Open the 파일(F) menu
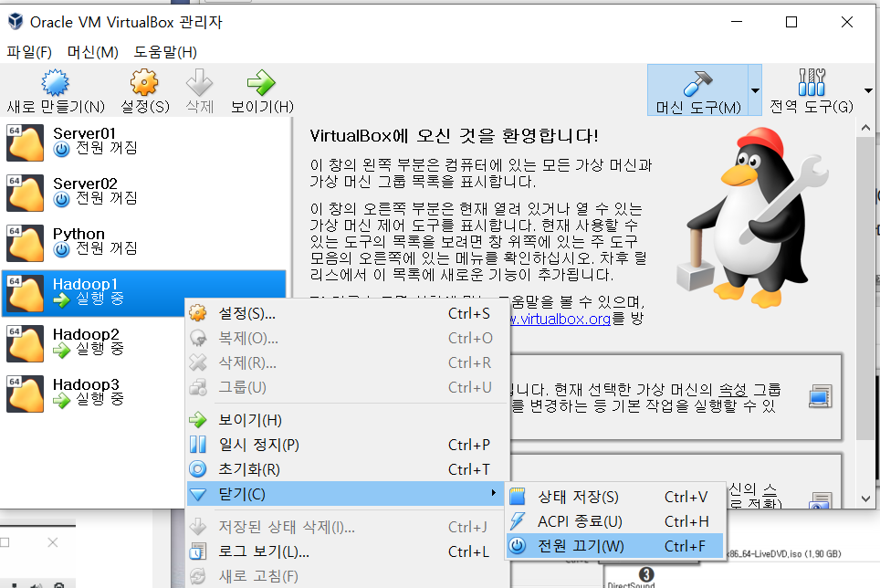Screen dimensions: 880x588 [29, 52]
